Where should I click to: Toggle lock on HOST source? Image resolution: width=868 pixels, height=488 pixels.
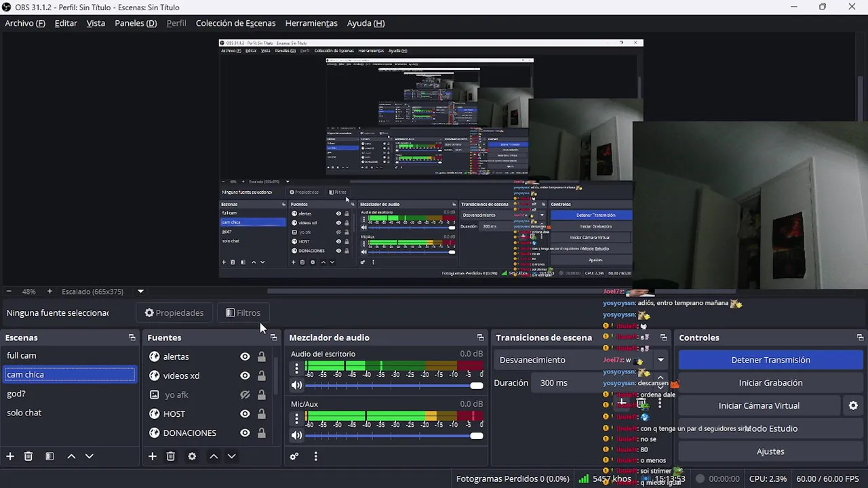pos(262,413)
